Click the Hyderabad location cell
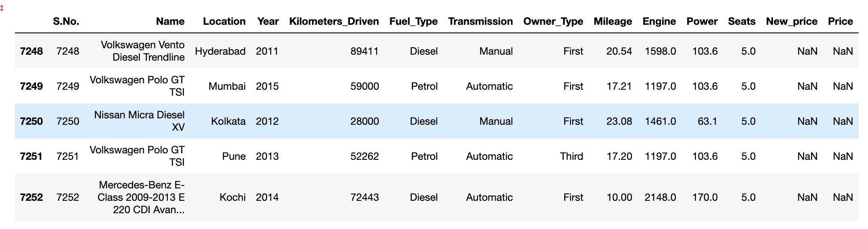Screen dimensions: 868x229 point(220,51)
